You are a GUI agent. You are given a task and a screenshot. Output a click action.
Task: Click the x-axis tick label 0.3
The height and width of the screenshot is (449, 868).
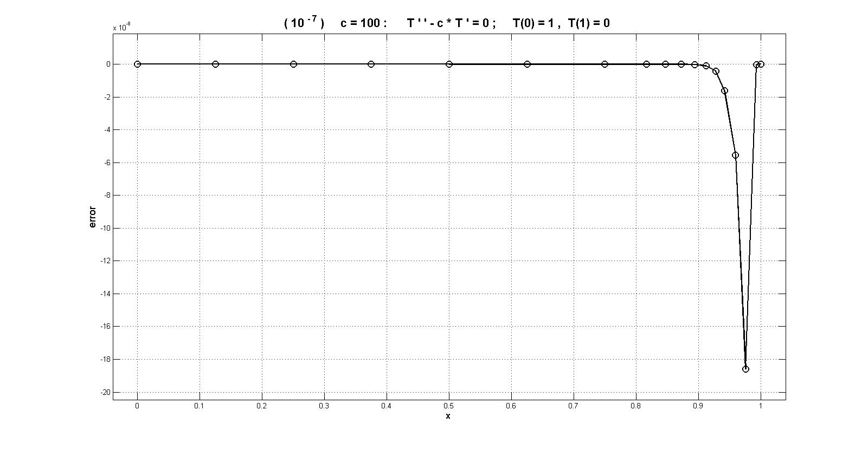tap(324, 405)
